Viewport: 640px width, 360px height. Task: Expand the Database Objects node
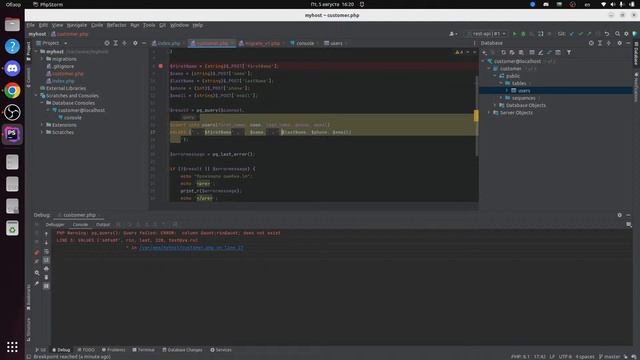(495, 105)
